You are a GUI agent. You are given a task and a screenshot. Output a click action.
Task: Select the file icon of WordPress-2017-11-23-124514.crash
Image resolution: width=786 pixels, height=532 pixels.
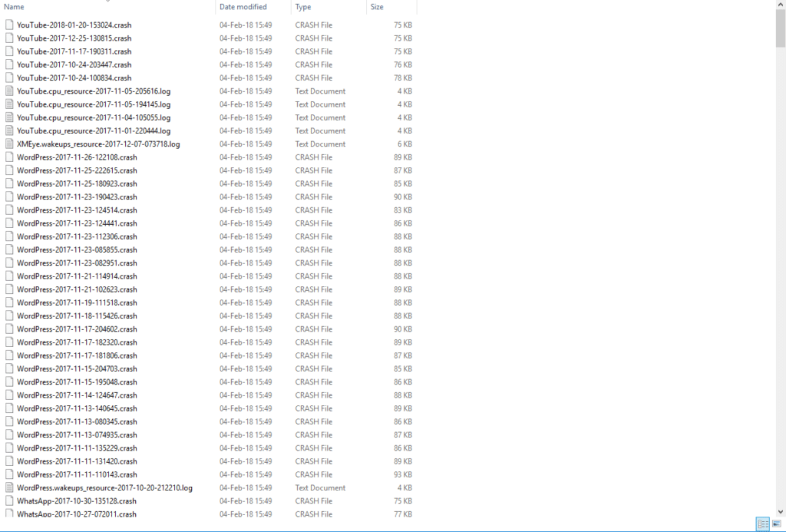pyautogui.click(x=9, y=210)
